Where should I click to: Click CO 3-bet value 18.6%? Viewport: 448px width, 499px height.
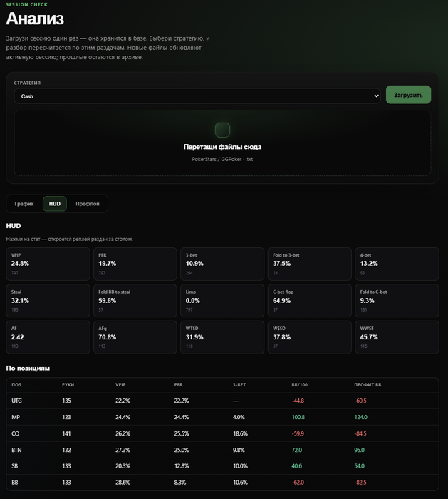pos(240,433)
